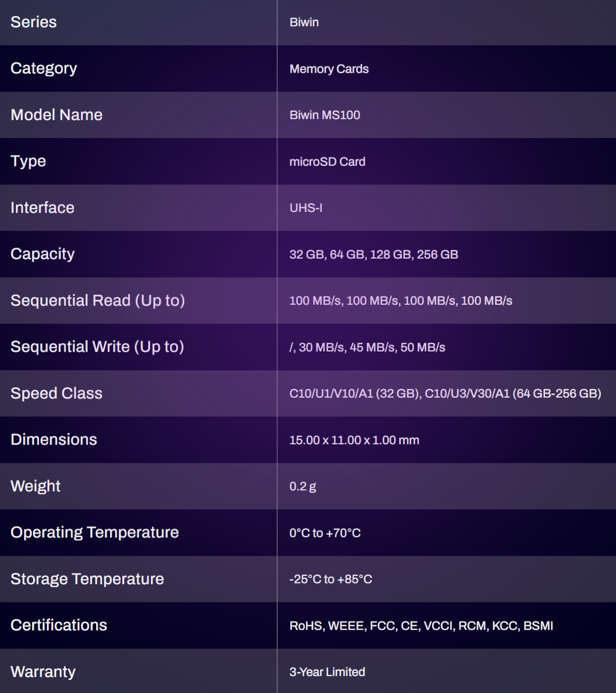This screenshot has height=693, width=616.
Task: Click the 'Category' label
Action: 44,69
